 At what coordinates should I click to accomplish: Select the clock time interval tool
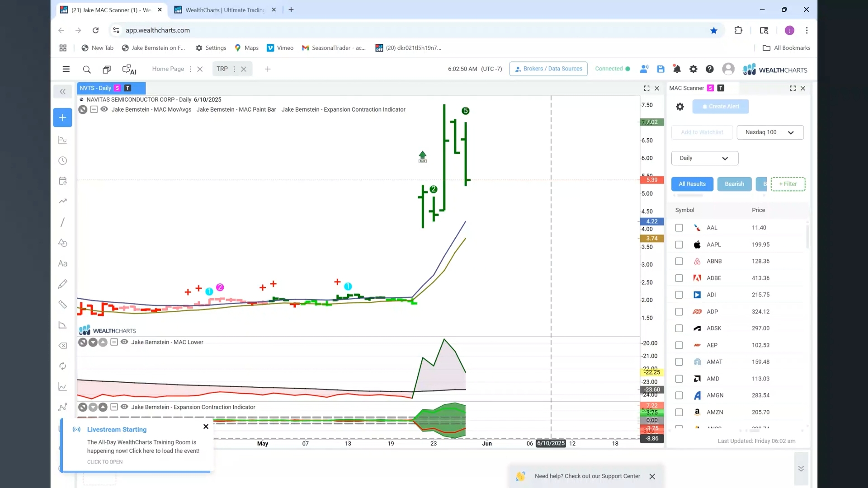[63, 161]
